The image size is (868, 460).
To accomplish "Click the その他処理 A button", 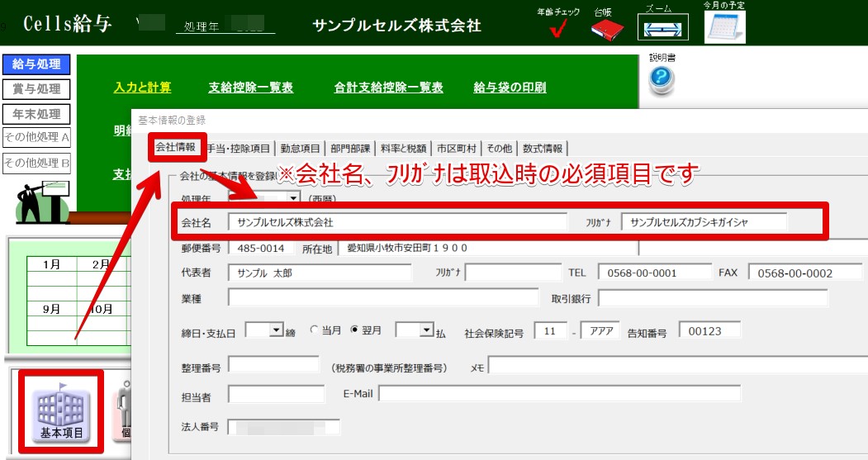I will [36, 137].
